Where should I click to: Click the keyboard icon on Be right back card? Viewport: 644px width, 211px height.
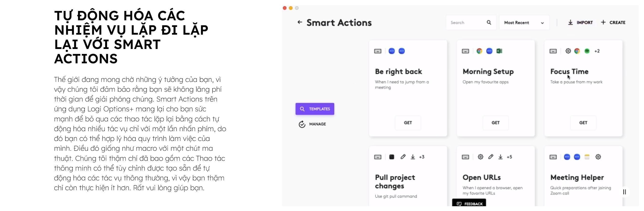pyautogui.click(x=378, y=51)
